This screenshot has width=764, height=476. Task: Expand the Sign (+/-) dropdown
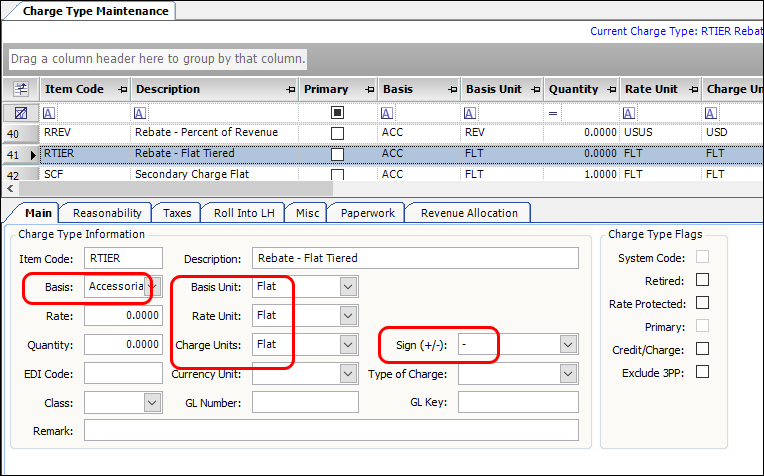[568, 344]
